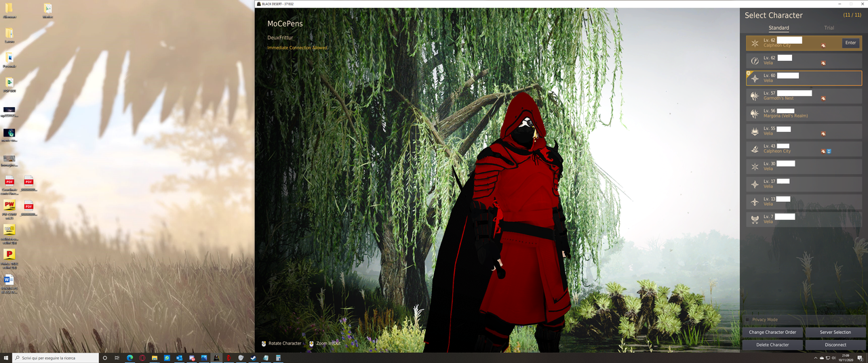
Task: Click the MoCePens character name text
Action: 285,24
